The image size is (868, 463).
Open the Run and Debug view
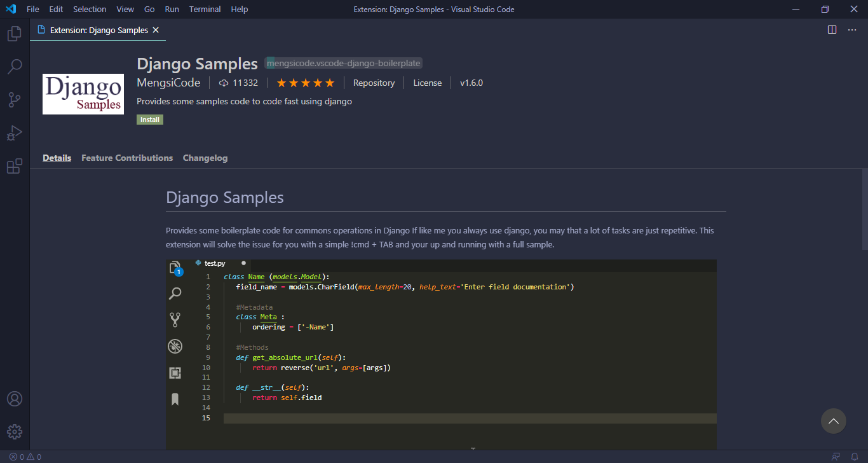coord(14,132)
